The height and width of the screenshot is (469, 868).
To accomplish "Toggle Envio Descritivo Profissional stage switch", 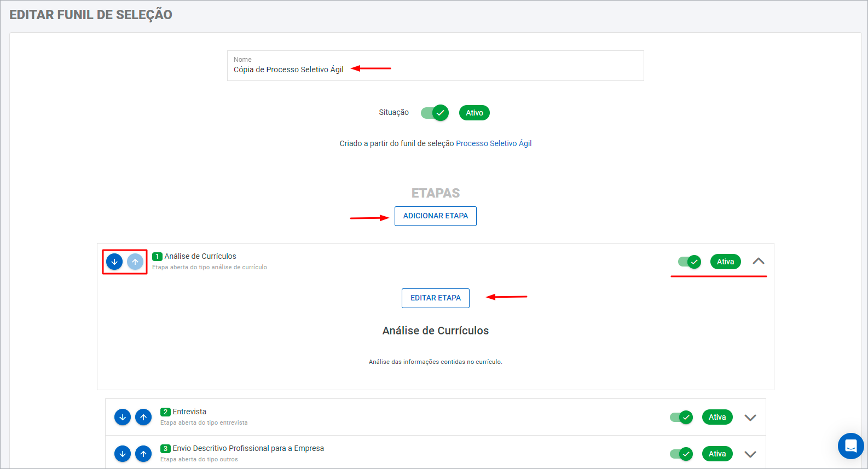I will coord(681,454).
